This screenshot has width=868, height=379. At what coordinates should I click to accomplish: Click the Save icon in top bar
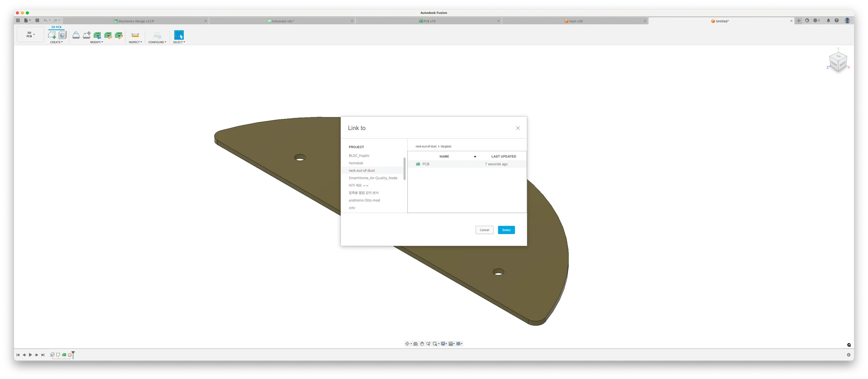37,20
